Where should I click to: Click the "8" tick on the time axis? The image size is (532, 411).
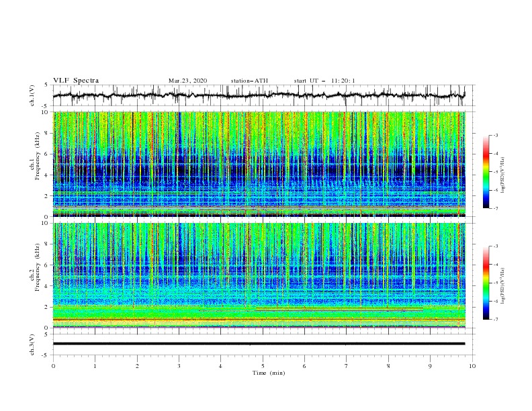(388, 366)
